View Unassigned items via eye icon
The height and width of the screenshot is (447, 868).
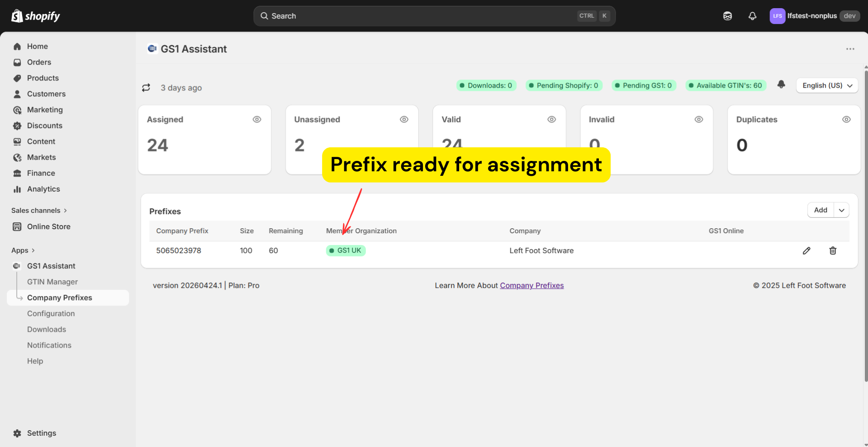tap(404, 119)
